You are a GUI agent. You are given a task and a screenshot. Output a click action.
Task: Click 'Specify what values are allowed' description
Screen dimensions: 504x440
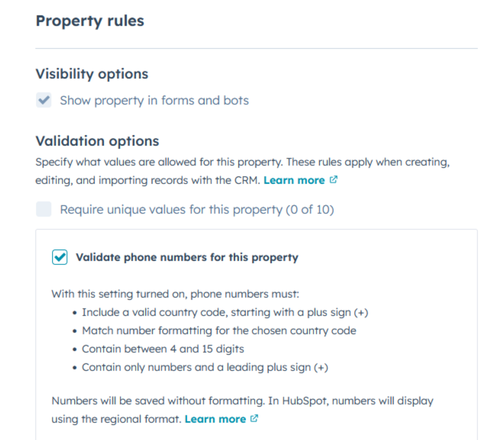242,163
